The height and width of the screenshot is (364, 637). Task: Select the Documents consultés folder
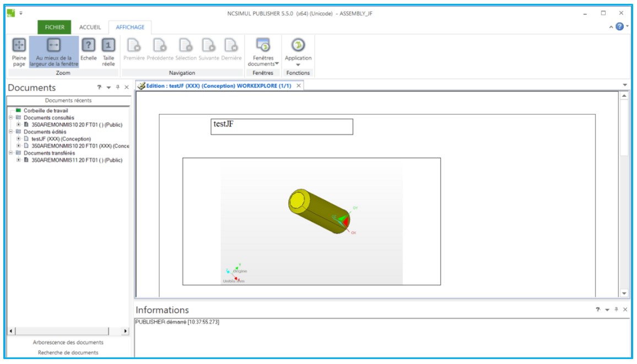pyautogui.click(x=48, y=118)
